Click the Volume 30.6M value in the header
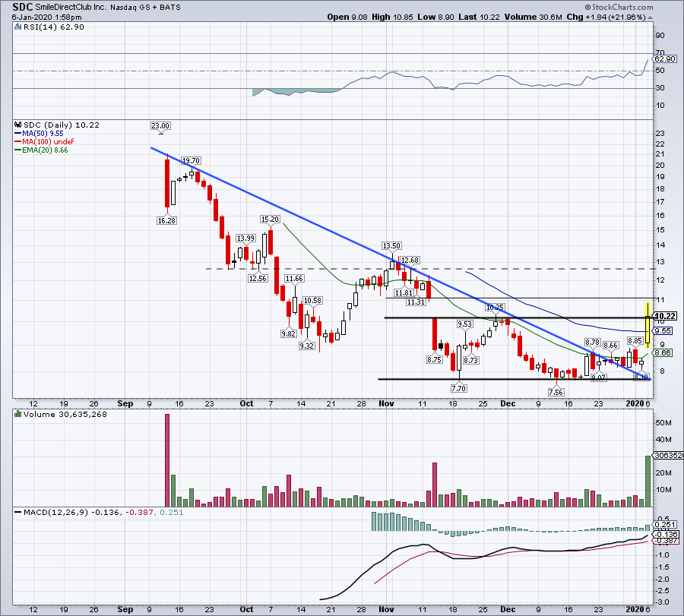 [x=533, y=17]
